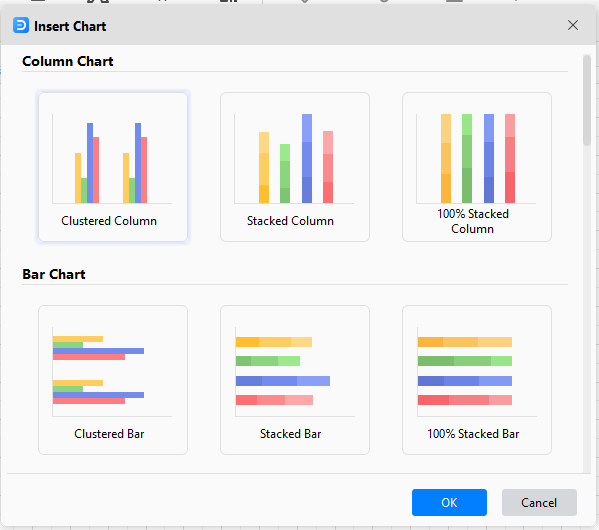Click the "100% Stacked Column" caption
Image resolution: width=599 pixels, height=530 pixels.
pos(473,221)
